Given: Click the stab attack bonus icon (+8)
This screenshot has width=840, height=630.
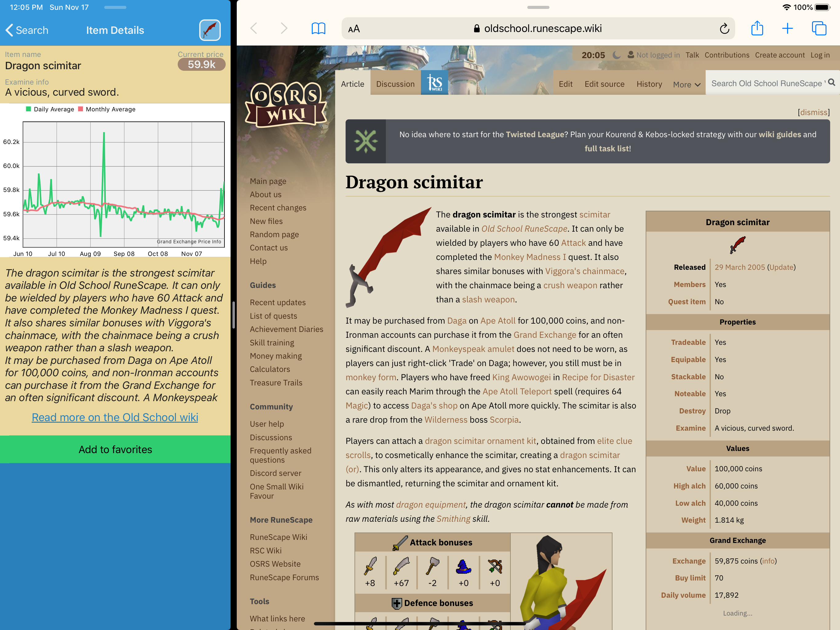Looking at the screenshot, I should (370, 565).
